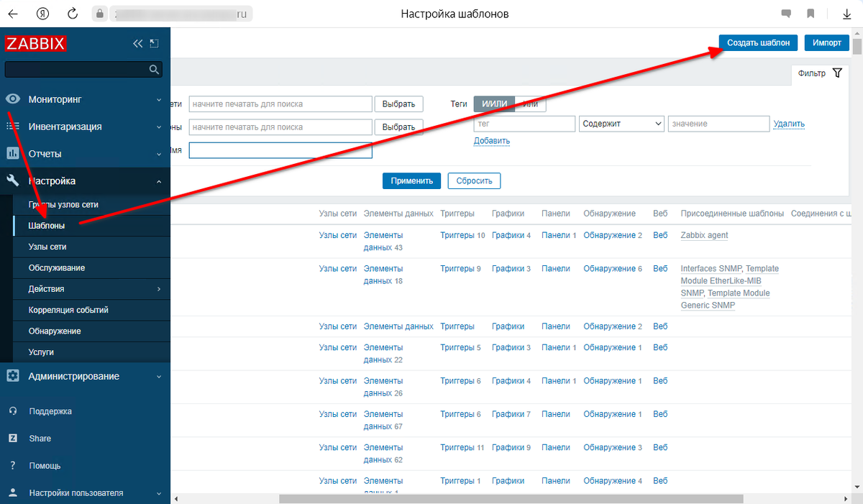Screen dimensions: 863x504
Task: Collapse the Настройка menu chevron
Action: click(159, 182)
